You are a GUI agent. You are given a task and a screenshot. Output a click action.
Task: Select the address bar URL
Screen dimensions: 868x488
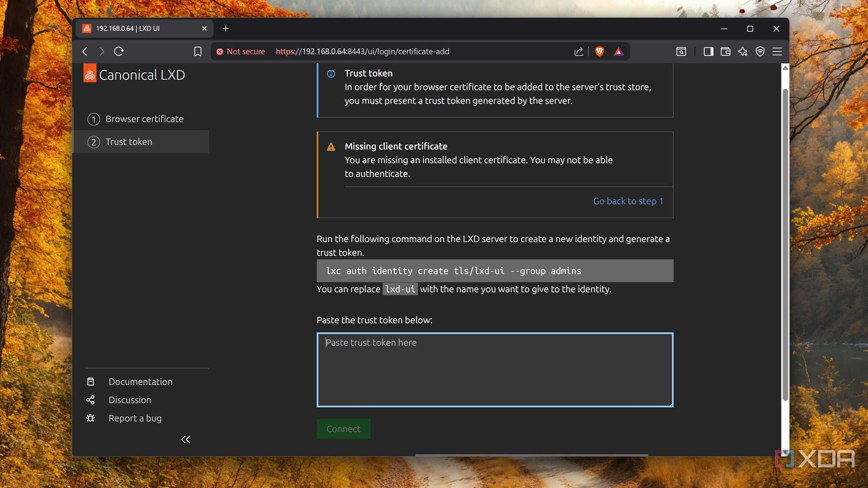[362, 52]
